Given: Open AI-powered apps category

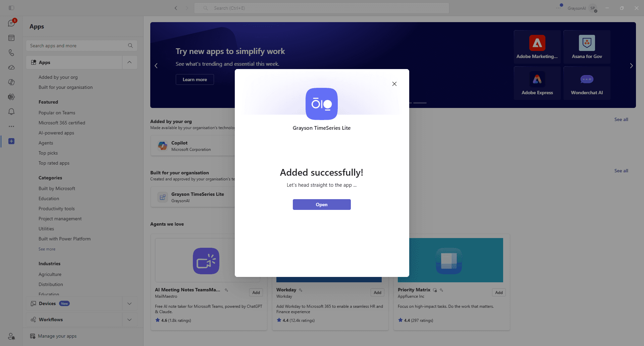Looking at the screenshot, I should point(56,133).
